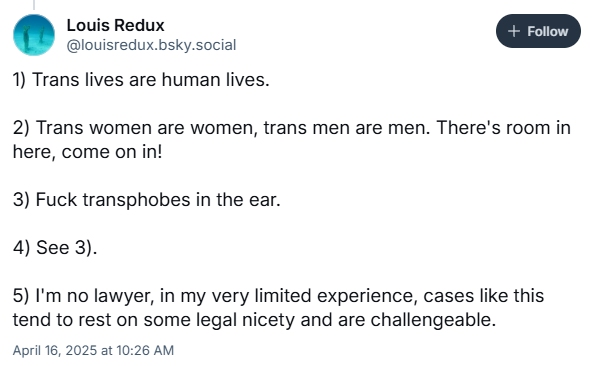
Task: Visit the @louisredux.bsky.social handle
Action: click(x=151, y=45)
